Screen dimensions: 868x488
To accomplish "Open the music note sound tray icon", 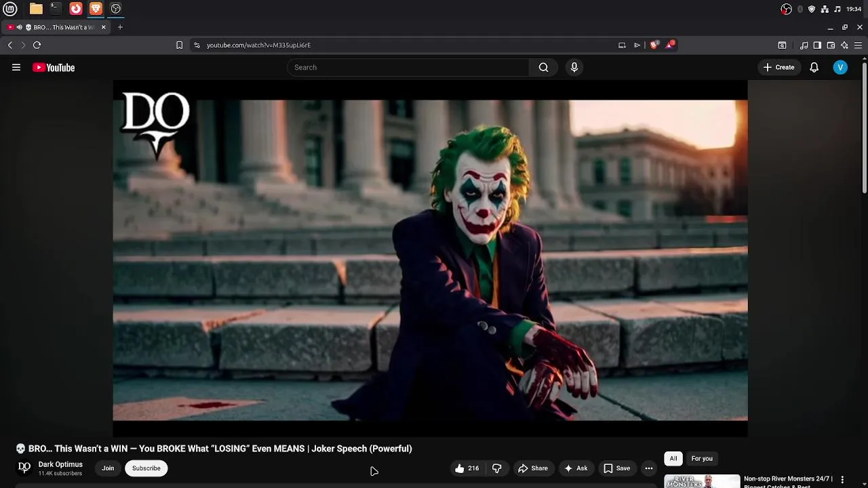I will pyautogui.click(x=837, y=9).
